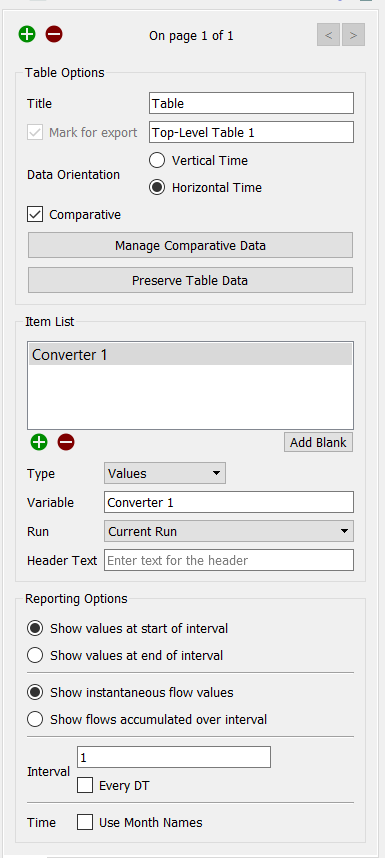The width and height of the screenshot is (385, 858).
Task: Select Vertical Time orientation
Action: [x=157, y=160]
